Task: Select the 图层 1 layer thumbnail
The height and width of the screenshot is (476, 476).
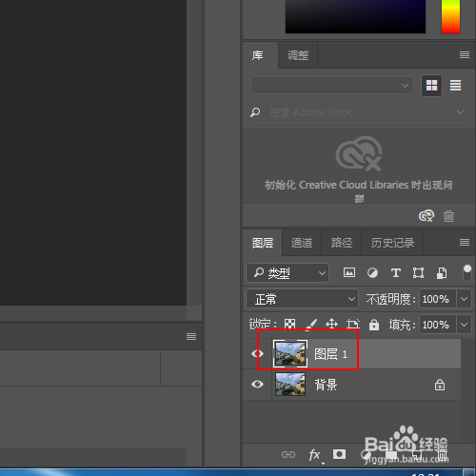Action: pyautogui.click(x=290, y=353)
